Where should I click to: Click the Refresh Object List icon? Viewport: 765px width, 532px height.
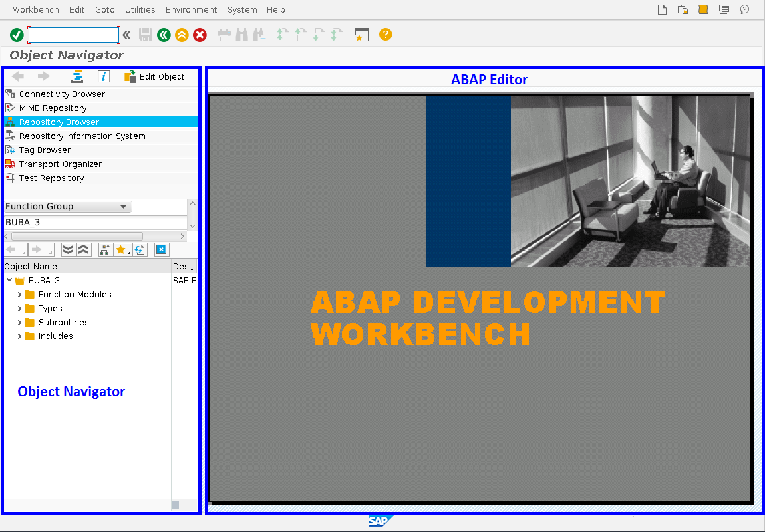point(140,250)
